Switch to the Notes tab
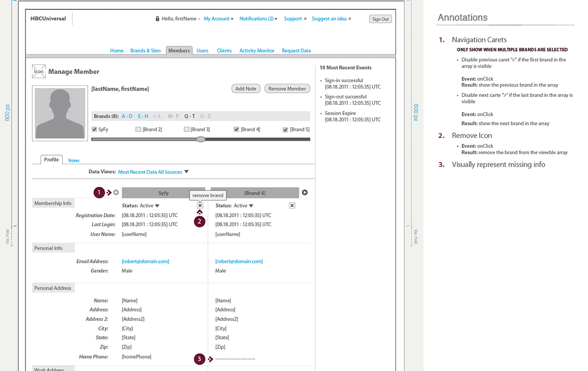588x371 pixels. 74,161
